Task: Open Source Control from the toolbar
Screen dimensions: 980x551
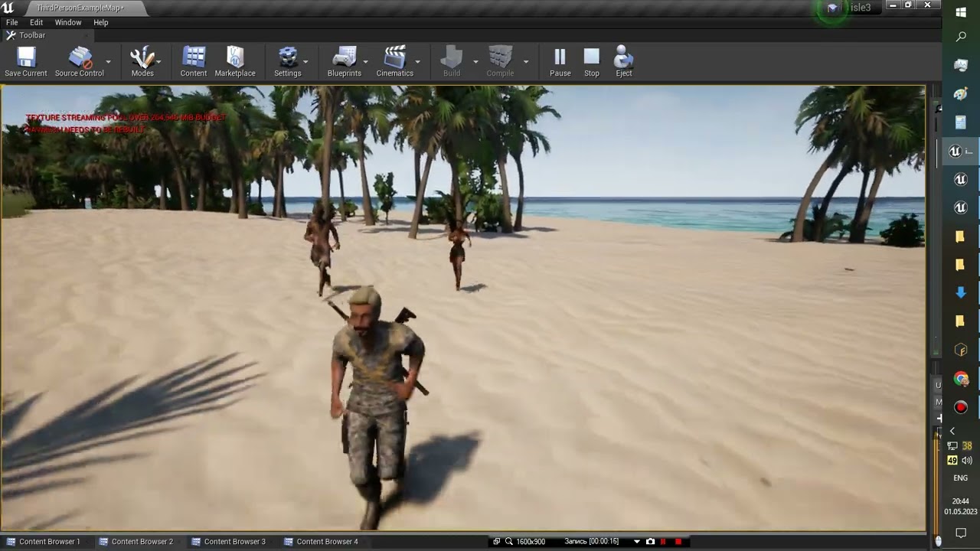Action: [x=79, y=61]
